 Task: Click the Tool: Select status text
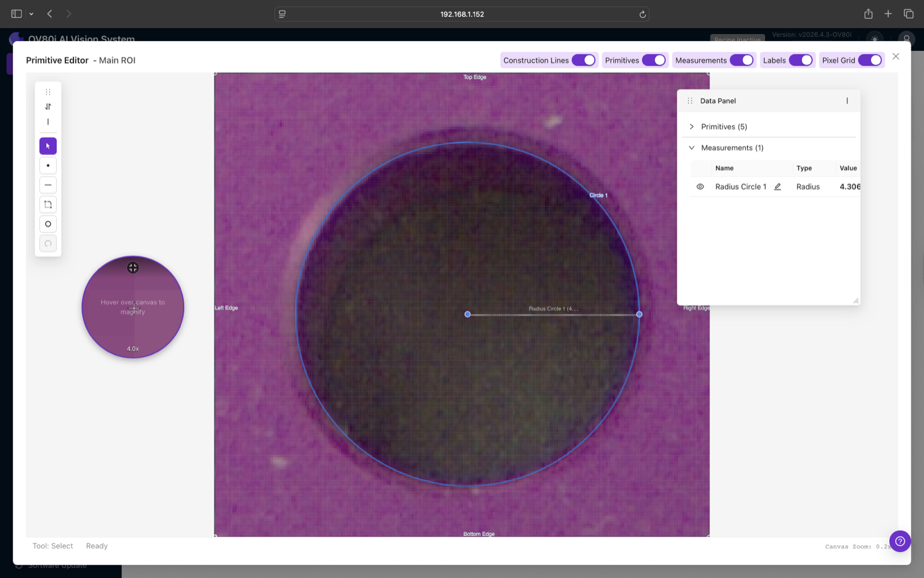(x=53, y=546)
